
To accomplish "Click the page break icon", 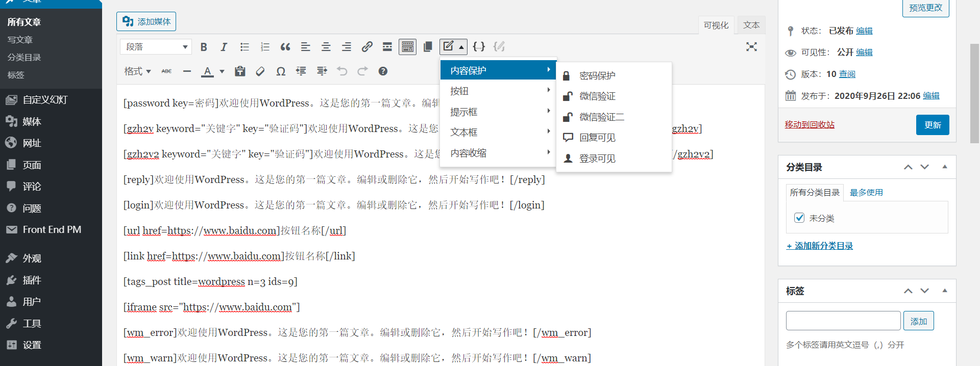I will click(428, 47).
